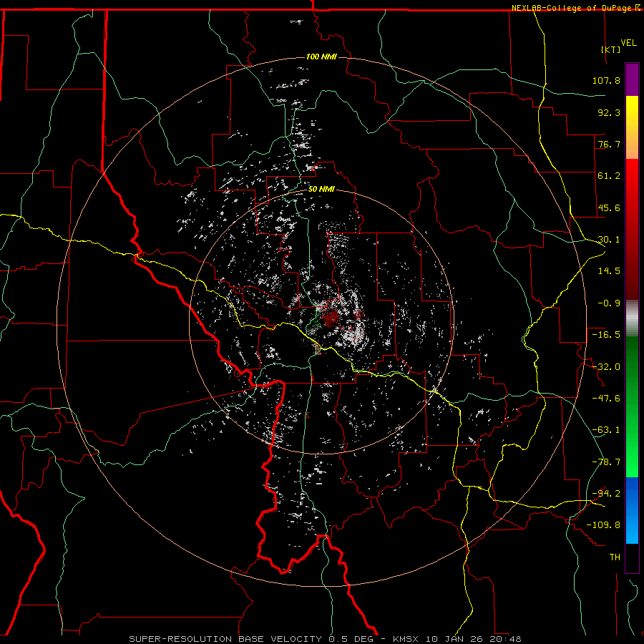Click the light blue segment of color bar

pyautogui.click(x=632, y=534)
